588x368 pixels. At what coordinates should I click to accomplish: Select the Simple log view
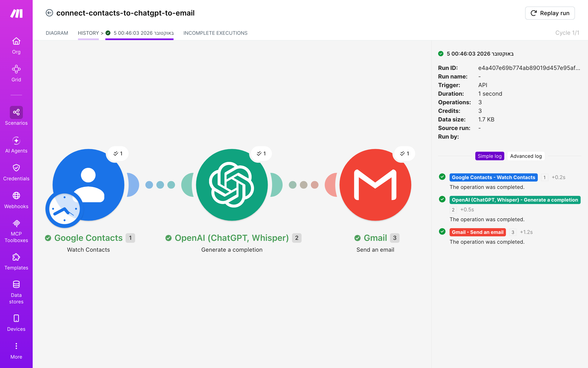click(490, 156)
